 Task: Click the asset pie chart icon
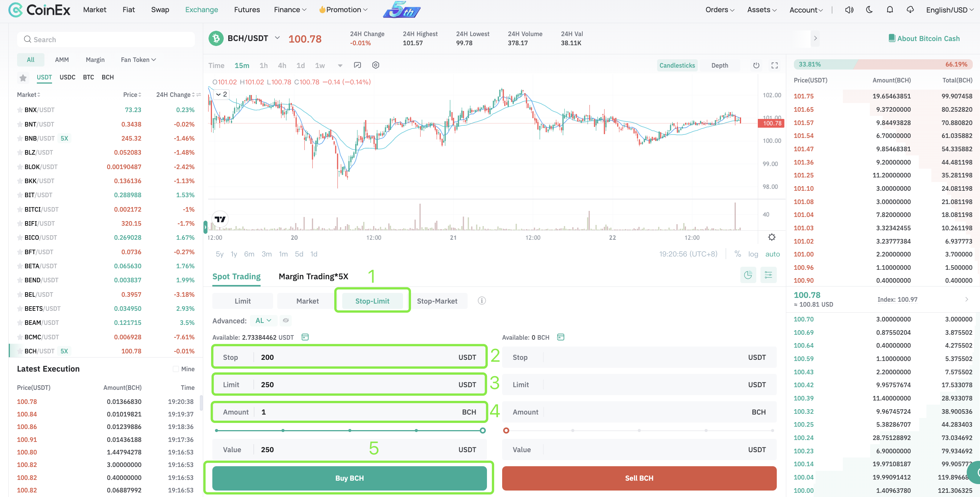coord(748,275)
